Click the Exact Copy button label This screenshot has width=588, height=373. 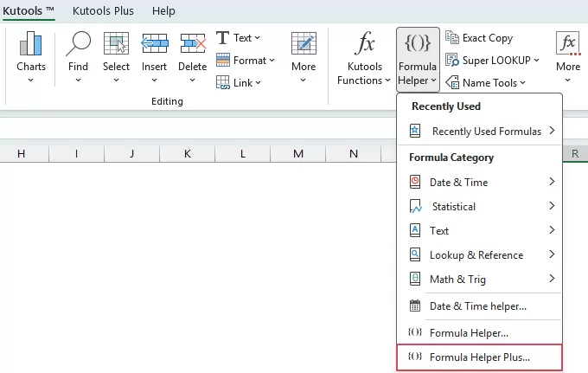(x=488, y=38)
